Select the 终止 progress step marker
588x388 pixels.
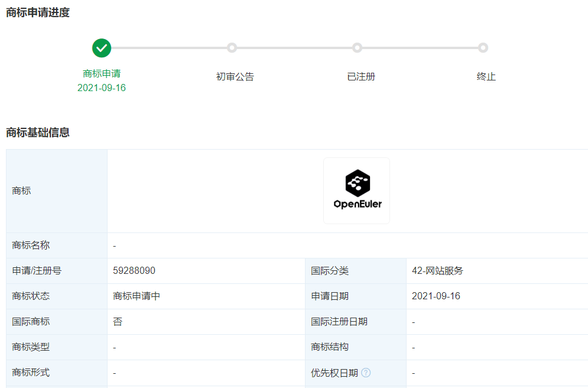483,48
